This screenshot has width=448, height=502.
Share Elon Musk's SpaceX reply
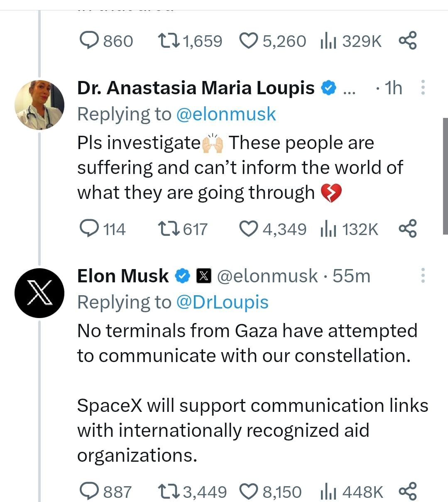tap(408, 492)
